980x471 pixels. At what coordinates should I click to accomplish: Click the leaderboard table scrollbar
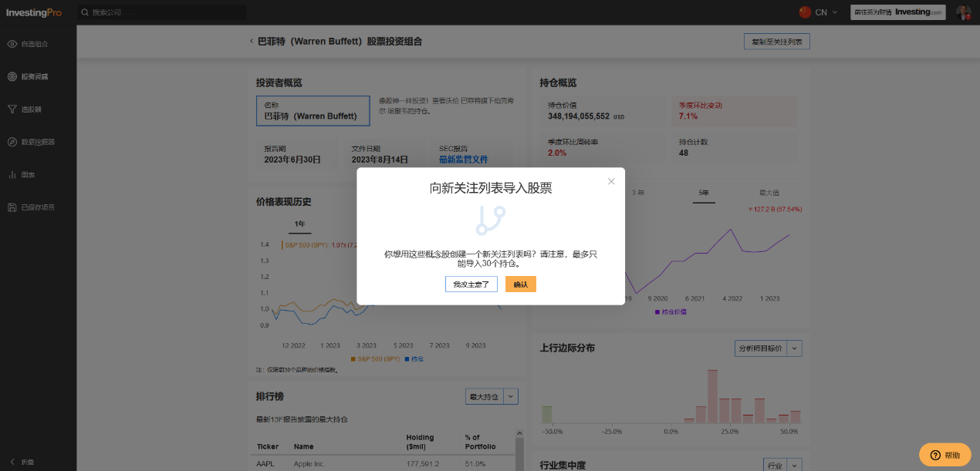click(519, 453)
